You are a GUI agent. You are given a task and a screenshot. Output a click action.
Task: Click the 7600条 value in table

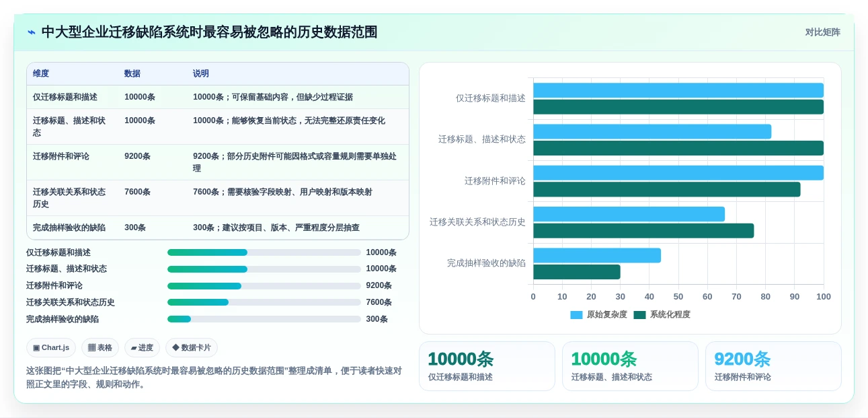pos(137,192)
